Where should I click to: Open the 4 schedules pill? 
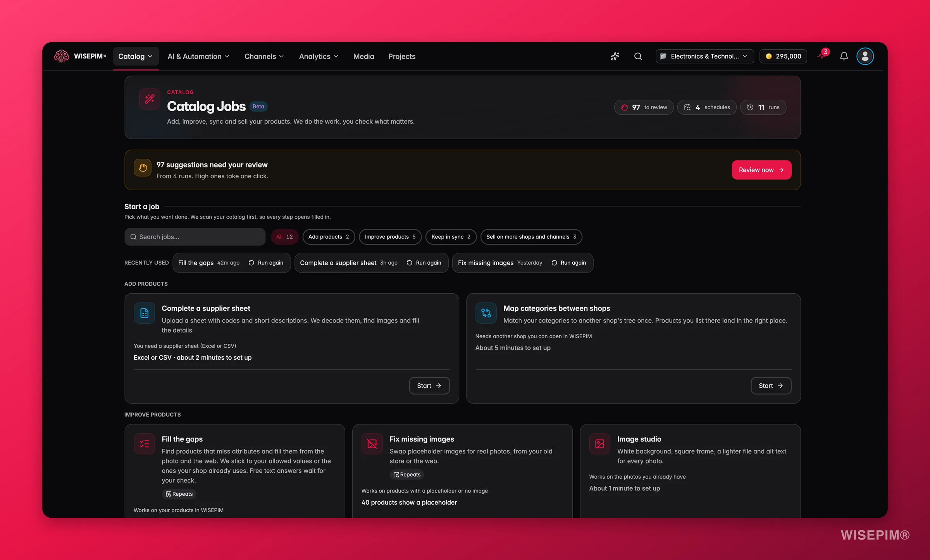pos(707,107)
